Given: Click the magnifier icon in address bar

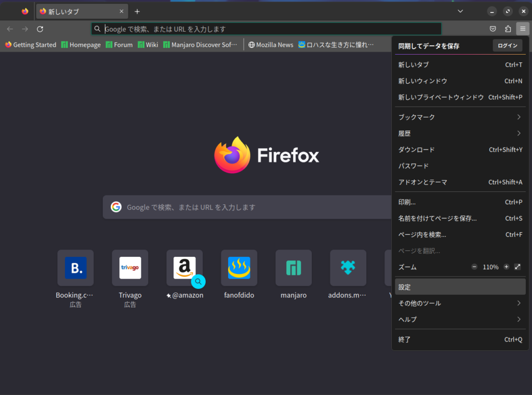Looking at the screenshot, I should [97, 29].
